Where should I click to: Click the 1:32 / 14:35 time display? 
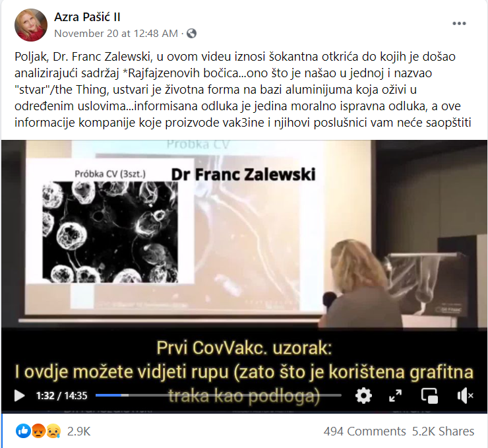[61, 396]
